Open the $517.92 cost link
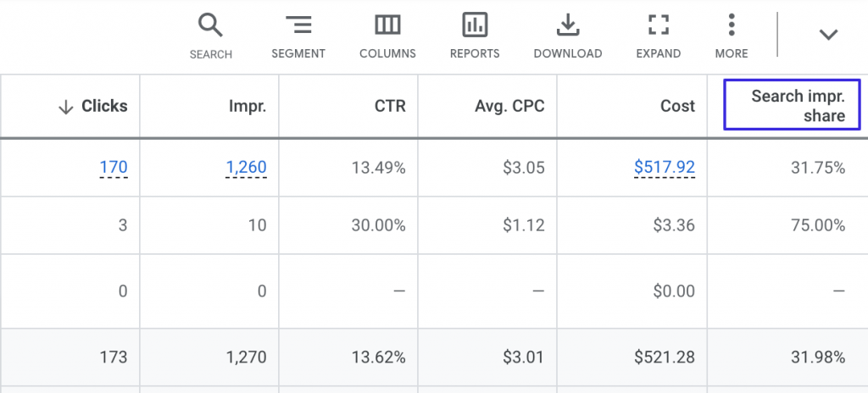 pos(665,168)
